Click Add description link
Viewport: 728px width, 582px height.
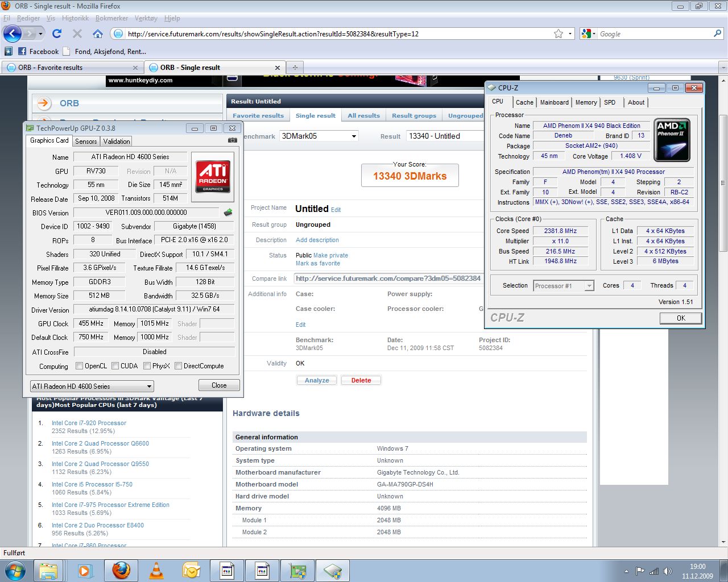(317, 240)
